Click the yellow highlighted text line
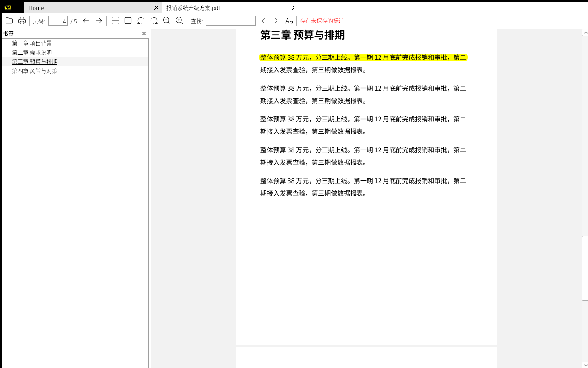This screenshot has height=368, width=588. click(x=363, y=57)
